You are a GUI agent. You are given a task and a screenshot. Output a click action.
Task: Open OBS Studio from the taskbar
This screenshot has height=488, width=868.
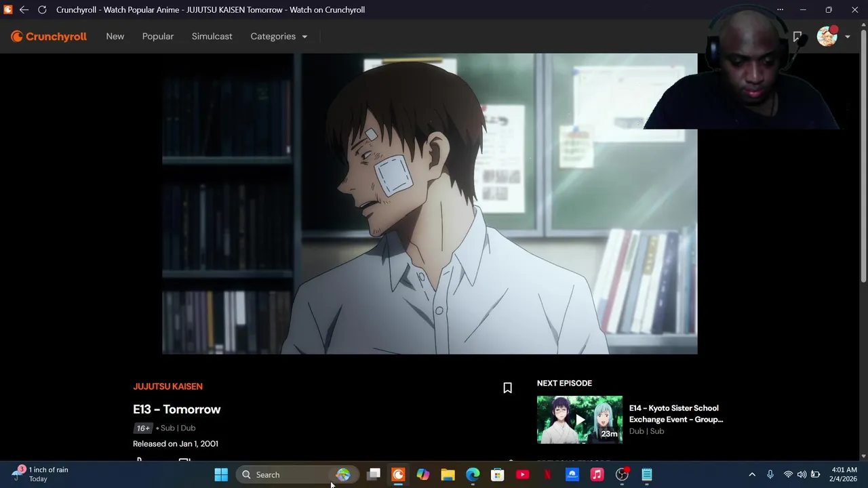click(x=622, y=474)
